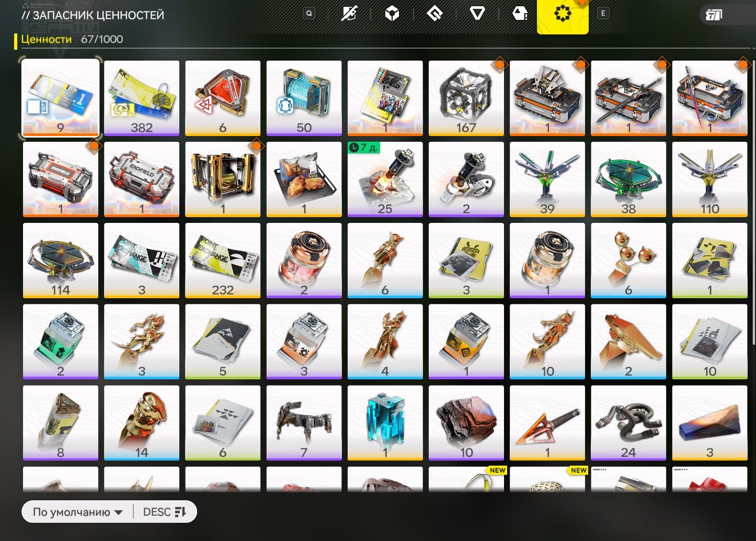The image size is (756, 541).
Task: Choose the three copper spheres item
Action: tap(628, 260)
